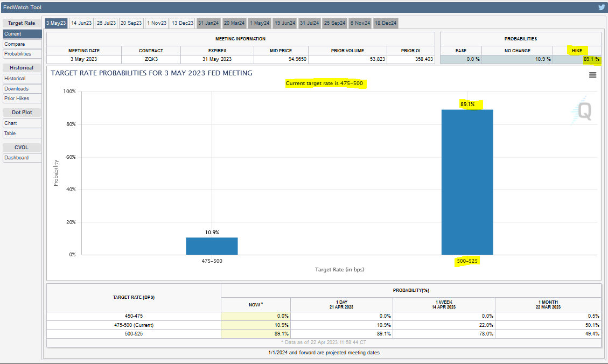The height and width of the screenshot is (364, 608).
Task: Click the 475-500 probability bar
Action: click(x=212, y=246)
